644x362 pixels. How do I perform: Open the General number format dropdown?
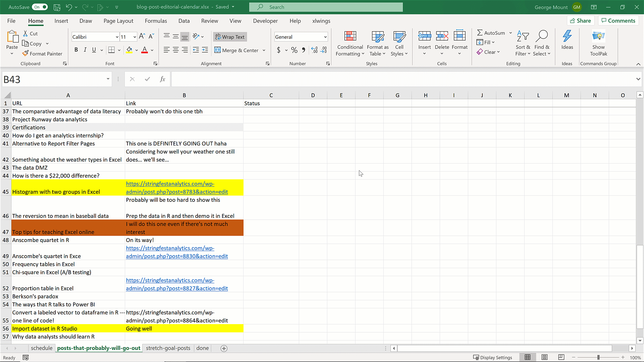click(325, 37)
